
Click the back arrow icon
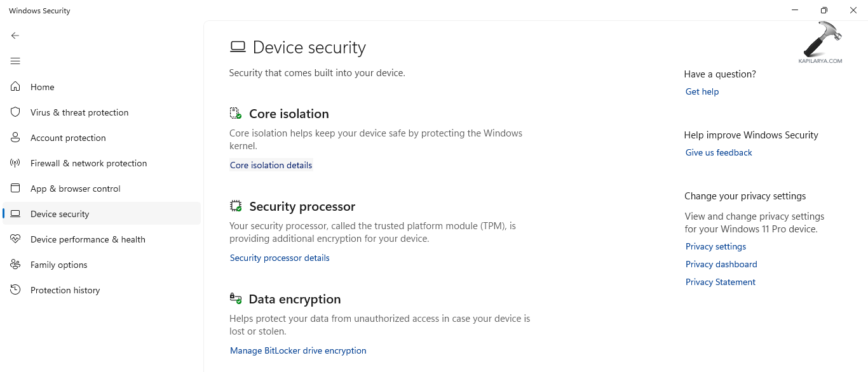[15, 36]
